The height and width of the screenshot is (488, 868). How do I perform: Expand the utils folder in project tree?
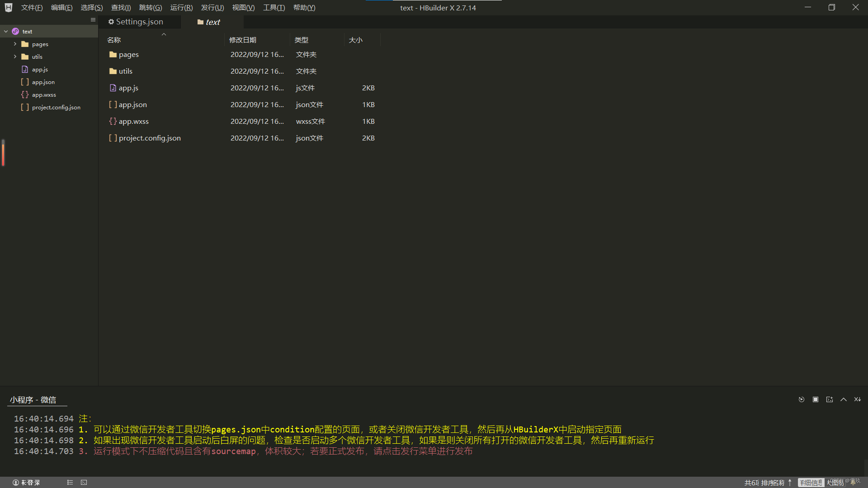tap(15, 56)
